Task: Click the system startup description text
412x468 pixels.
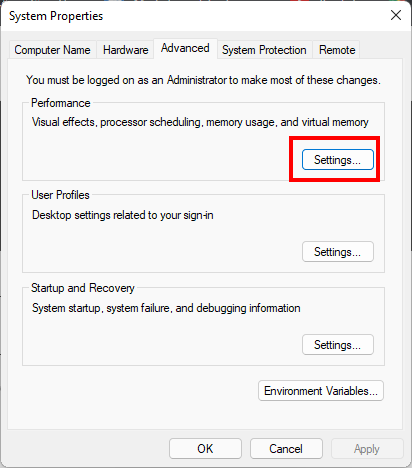Action: [166, 308]
